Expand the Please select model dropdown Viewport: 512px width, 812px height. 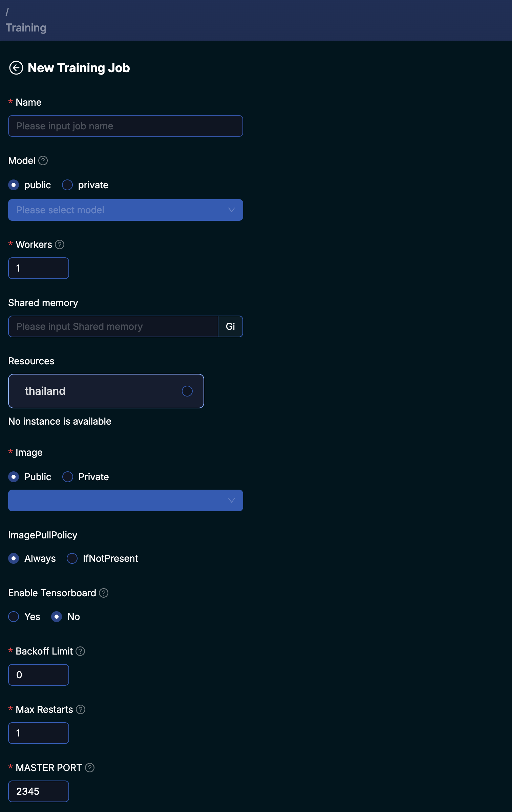click(x=125, y=210)
